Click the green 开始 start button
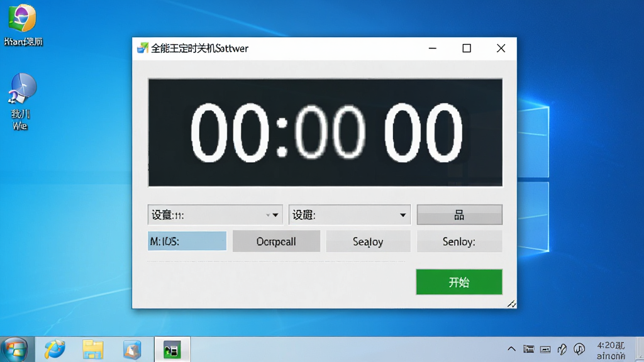This screenshot has height=362, width=644. pos(458,282)
